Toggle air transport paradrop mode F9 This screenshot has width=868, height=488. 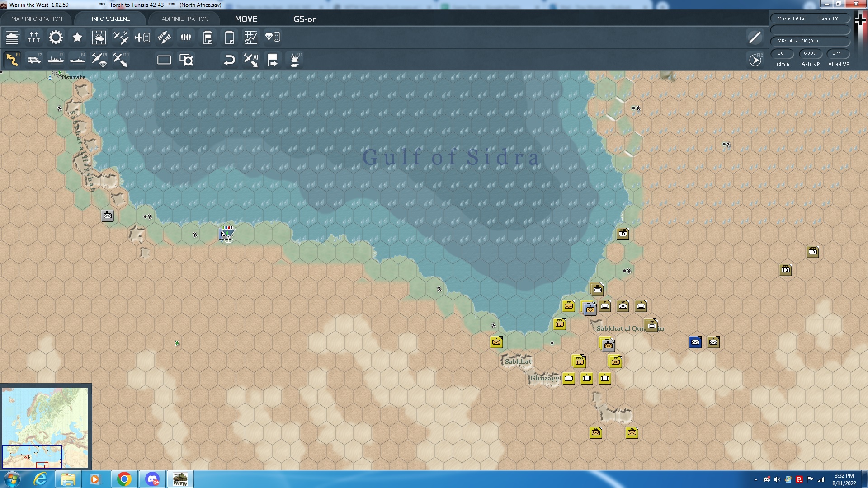[x=99, y=60]
